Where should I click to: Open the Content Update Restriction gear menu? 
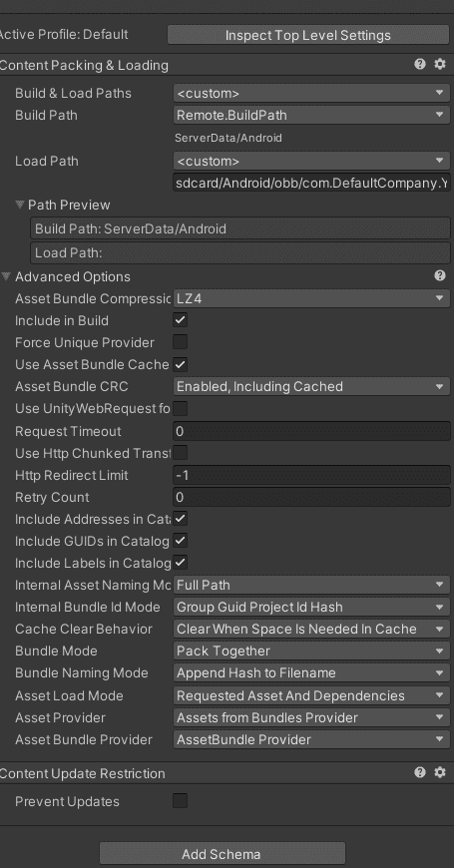pyautogui.click(x=440, y=772)
